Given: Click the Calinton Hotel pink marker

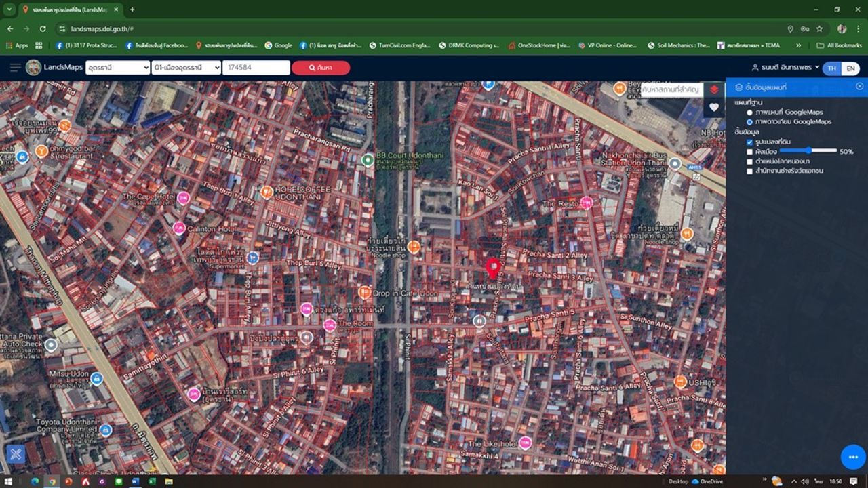Looking at the screenshot, I should 179,228.
